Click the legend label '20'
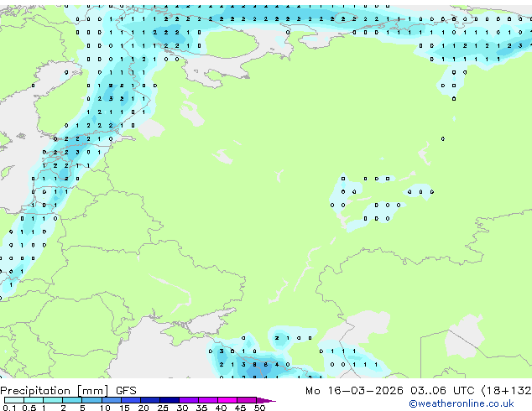The image size is (532, 411). [x=143, y=408]
